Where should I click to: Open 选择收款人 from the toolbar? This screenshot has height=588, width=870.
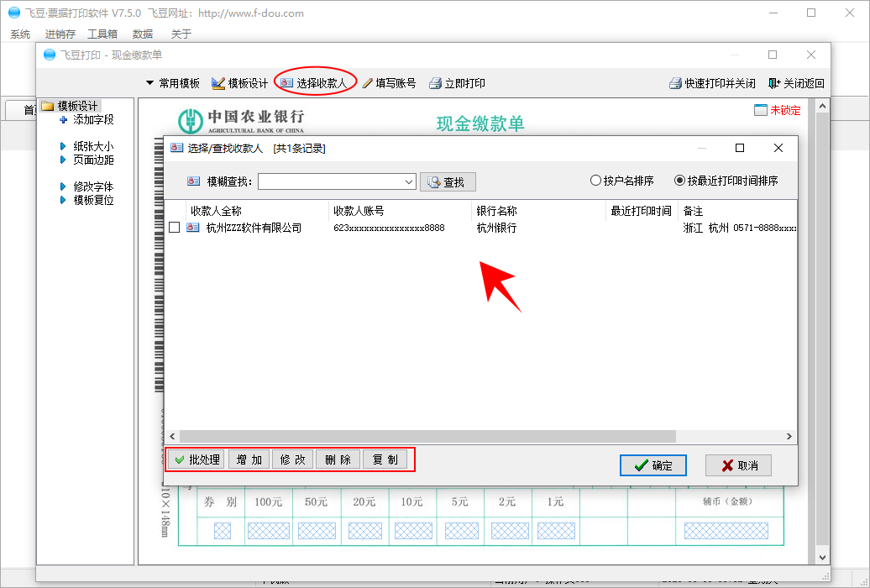[x=313, y=83]
